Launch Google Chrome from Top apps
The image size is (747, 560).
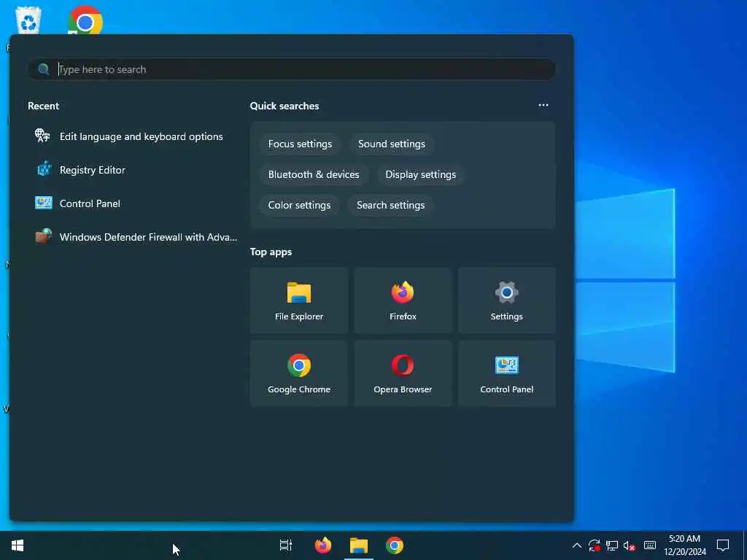tap(298, 374)
